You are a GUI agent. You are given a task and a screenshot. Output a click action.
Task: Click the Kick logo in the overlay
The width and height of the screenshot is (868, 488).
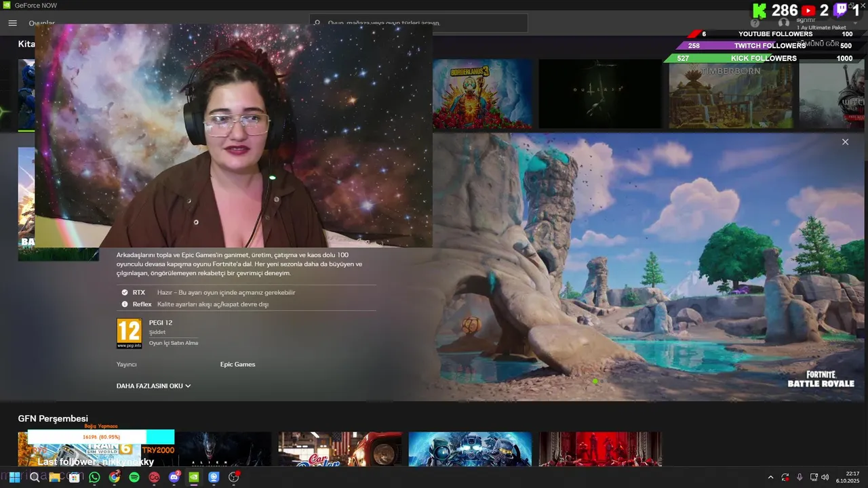pos(760,10)
